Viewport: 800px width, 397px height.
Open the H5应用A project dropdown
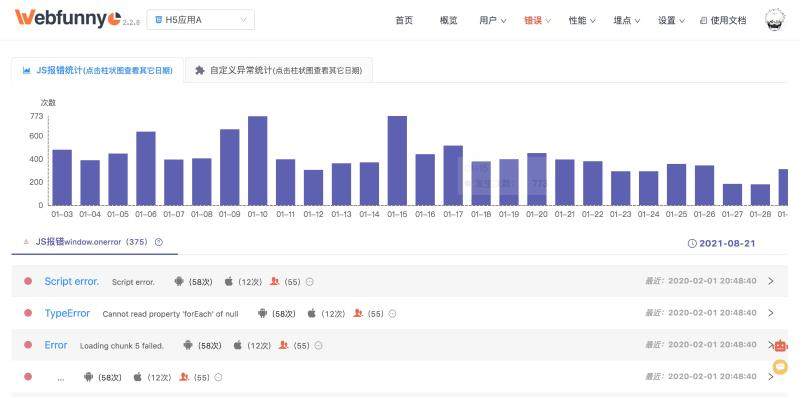tap(201, 20)
